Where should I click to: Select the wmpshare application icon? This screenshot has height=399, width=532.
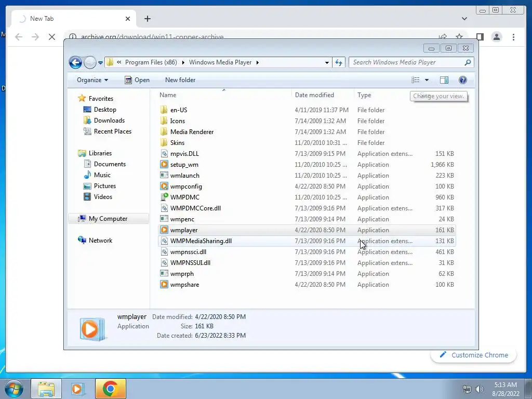point(164,285)
